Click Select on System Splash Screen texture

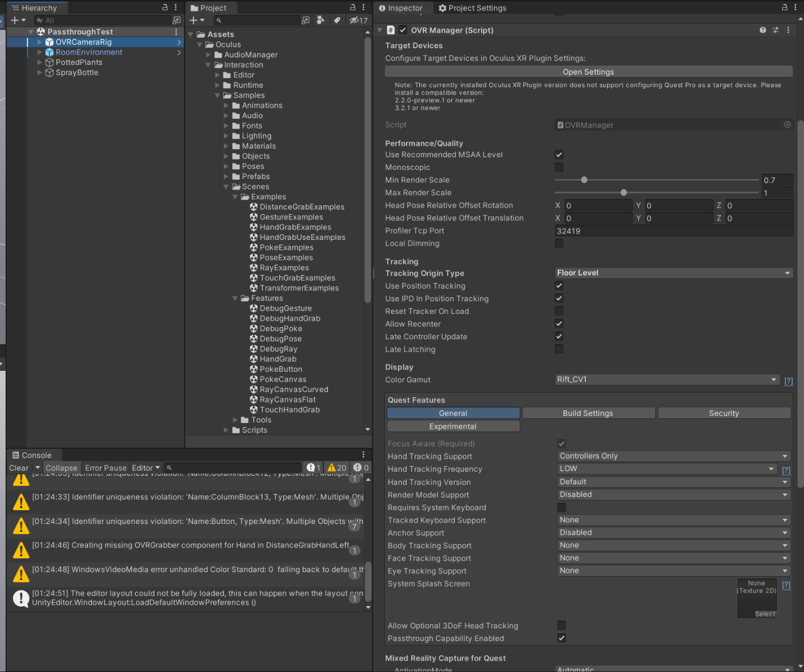pyautogui.click(x=765, y=614)
